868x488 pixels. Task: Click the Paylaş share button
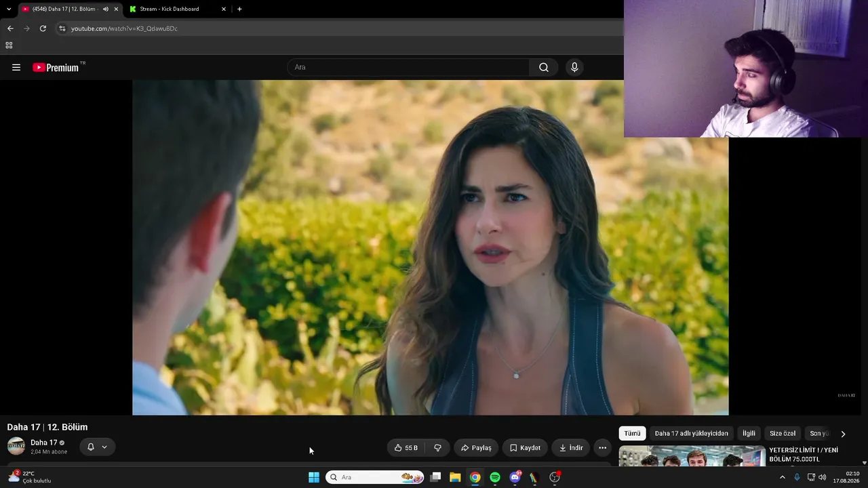476,447
